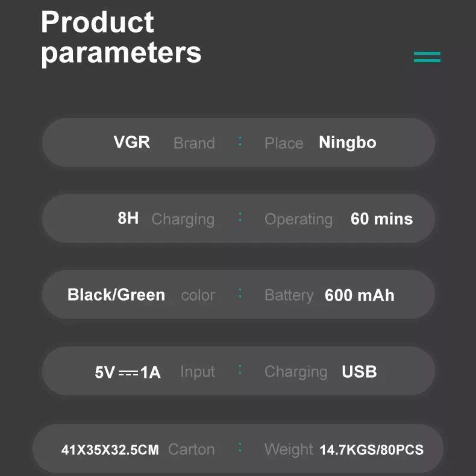This screenshot has width=476, height=476.
Task: Click the teal double-line menu icon
Action: 427,57
